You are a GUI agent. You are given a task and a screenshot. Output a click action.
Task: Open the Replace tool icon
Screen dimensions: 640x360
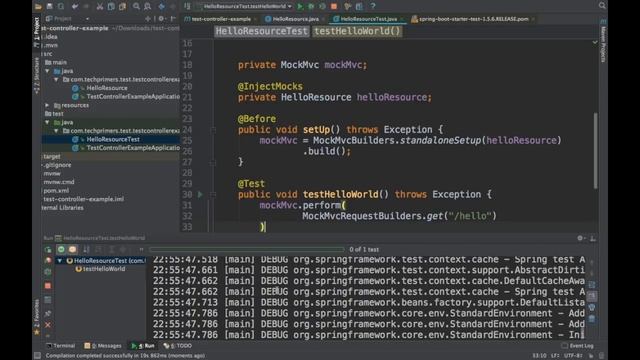pyautogui.click(x=147, y=6)
